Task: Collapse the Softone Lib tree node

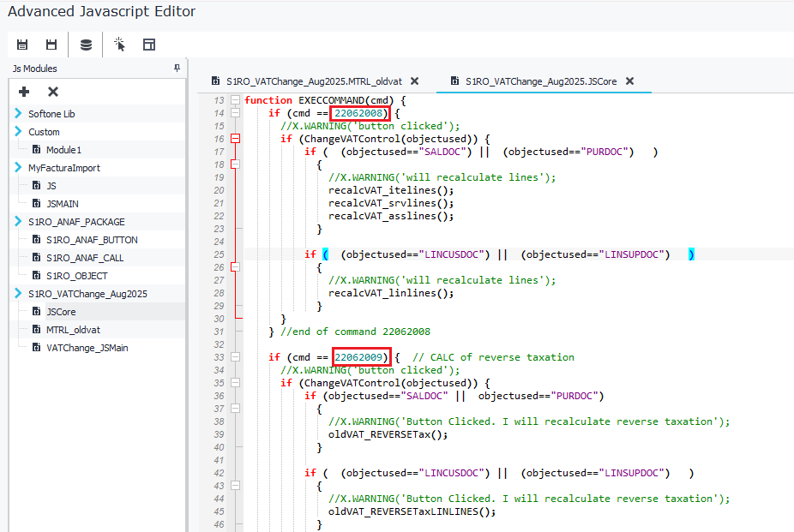Action: (x=18, y=113)
